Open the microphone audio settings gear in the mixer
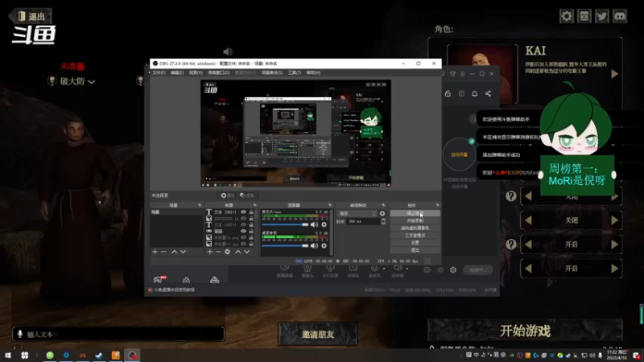Viewport: 644px width, 362px height. click(324, 224)
